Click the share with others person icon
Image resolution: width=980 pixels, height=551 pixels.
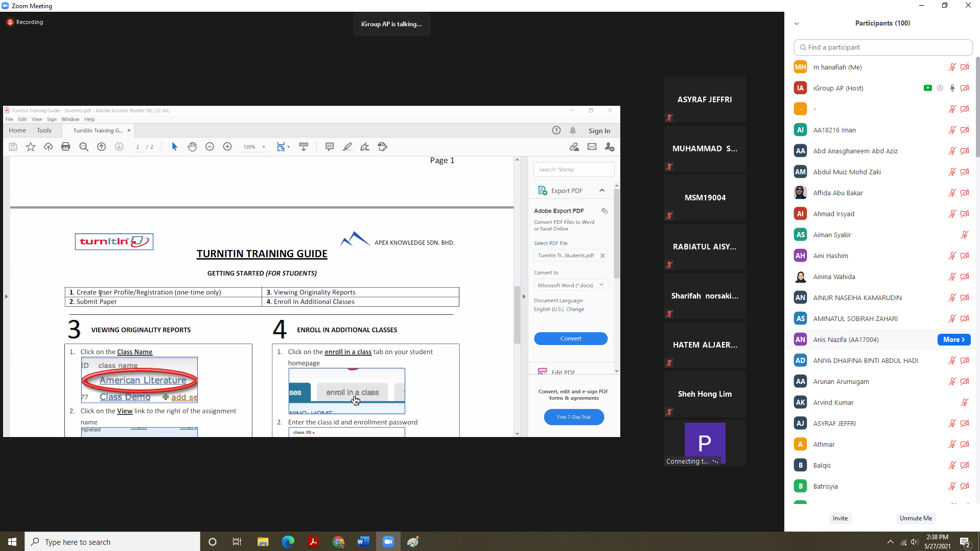pyautogui.click(x=610, y=147)
